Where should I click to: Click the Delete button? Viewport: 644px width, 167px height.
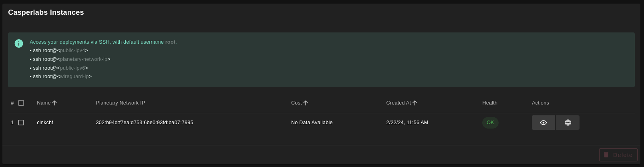(618, 155)
